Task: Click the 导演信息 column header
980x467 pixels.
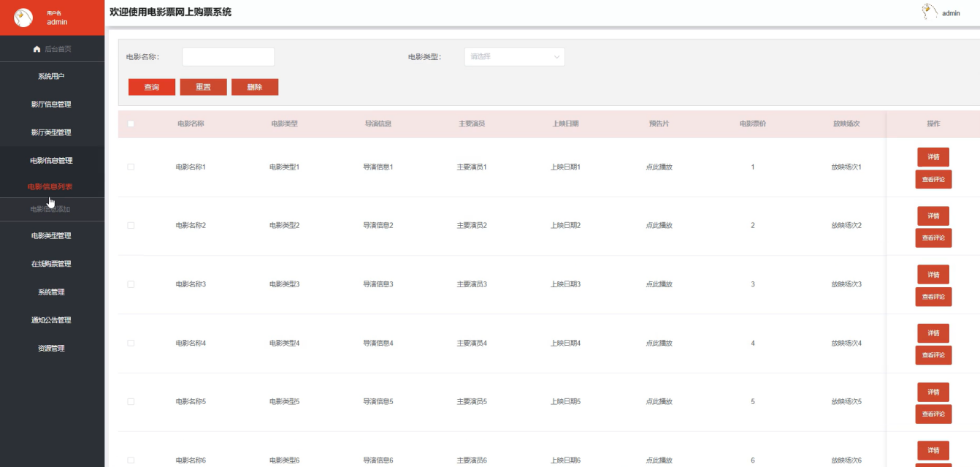Action: click(x=378, y=124)
